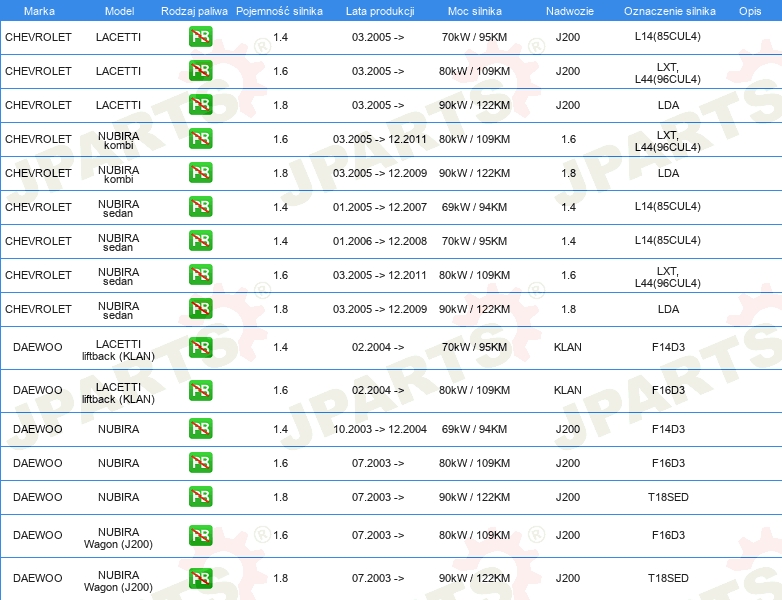Click 'CHEVROLET' in Lacetti 70kW/95KM row
Image resolution: width=782 pixels, height=600 pixels.
(x=38, y=37)
